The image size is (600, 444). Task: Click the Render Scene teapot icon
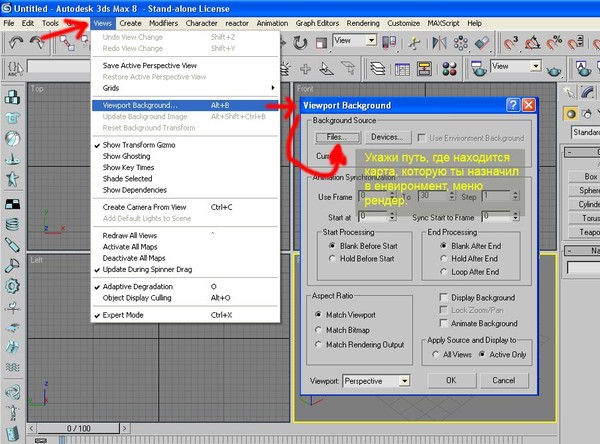[478, 69]
